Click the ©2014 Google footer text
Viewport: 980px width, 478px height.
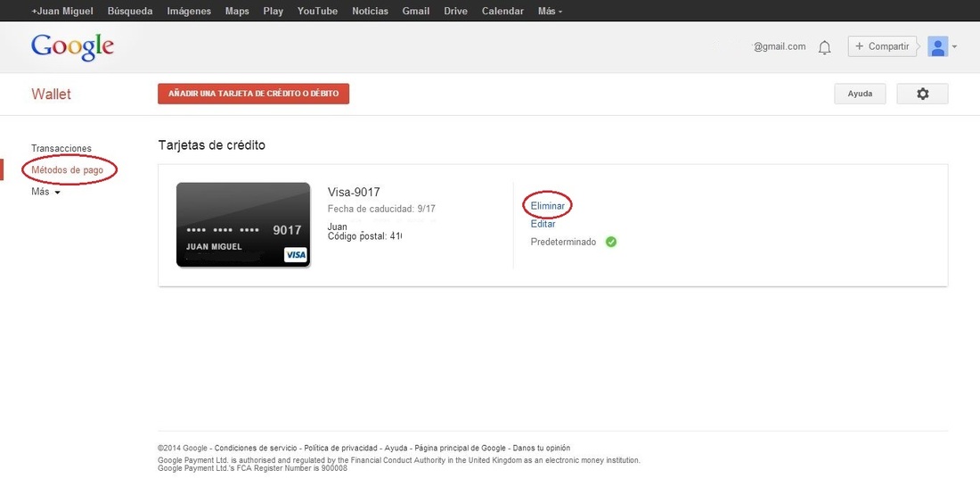(183, 448)
